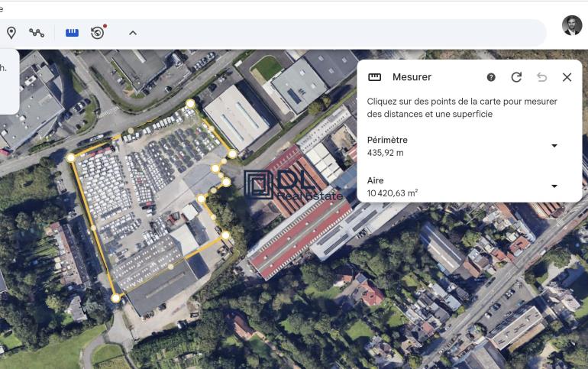This screenshot has width=588, height=369.
Task: Open the user profile avatar
Action: click(x=571, y=25)
